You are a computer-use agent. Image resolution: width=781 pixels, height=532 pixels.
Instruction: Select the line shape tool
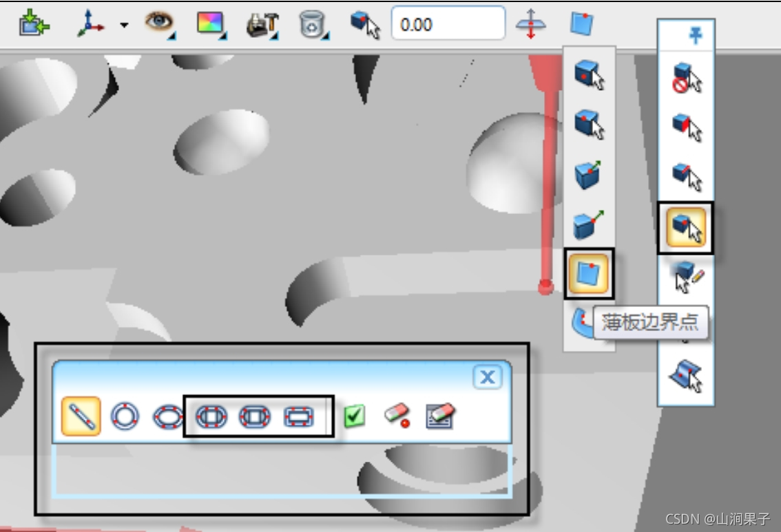click(81, 416)
